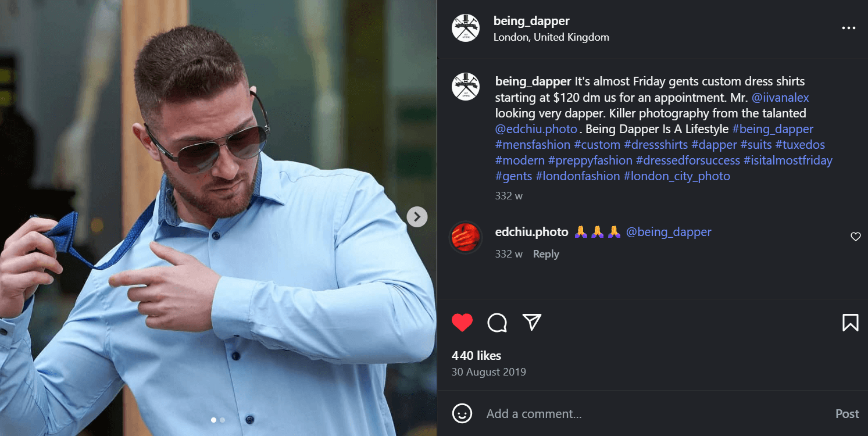Open the comment speech bubble icon
The height and width of the screenshot is (436, 868).
pyautogui.click(x=497, y=323)
